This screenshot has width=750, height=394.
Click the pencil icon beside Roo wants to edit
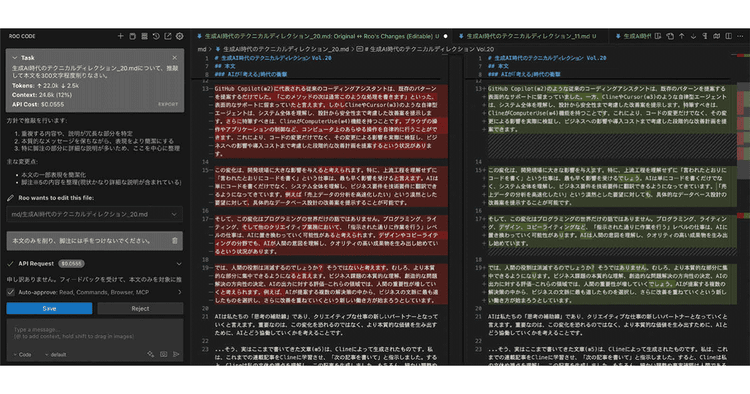(11, 198)
